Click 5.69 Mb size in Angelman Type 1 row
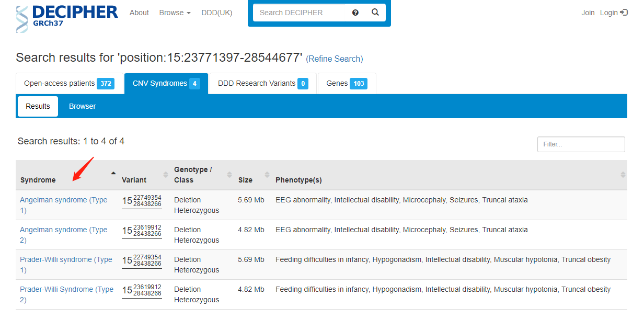 click(x=251, y=200)
